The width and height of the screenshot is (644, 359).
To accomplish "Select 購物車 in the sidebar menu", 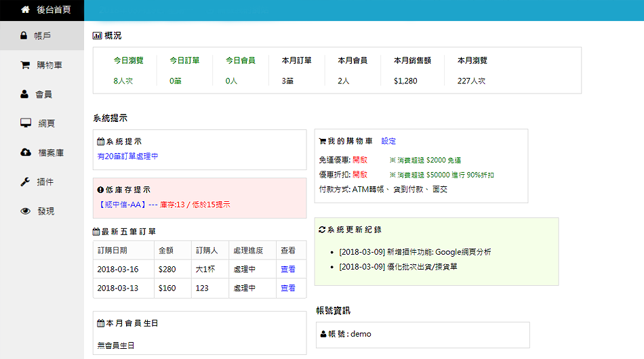I will [x=50, y=66].
